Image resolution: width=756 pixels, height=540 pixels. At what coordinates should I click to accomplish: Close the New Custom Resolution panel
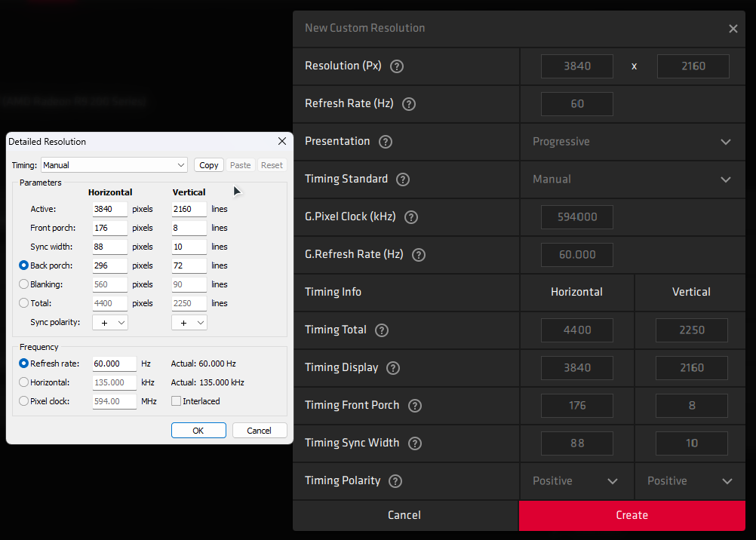click(733, 29)
